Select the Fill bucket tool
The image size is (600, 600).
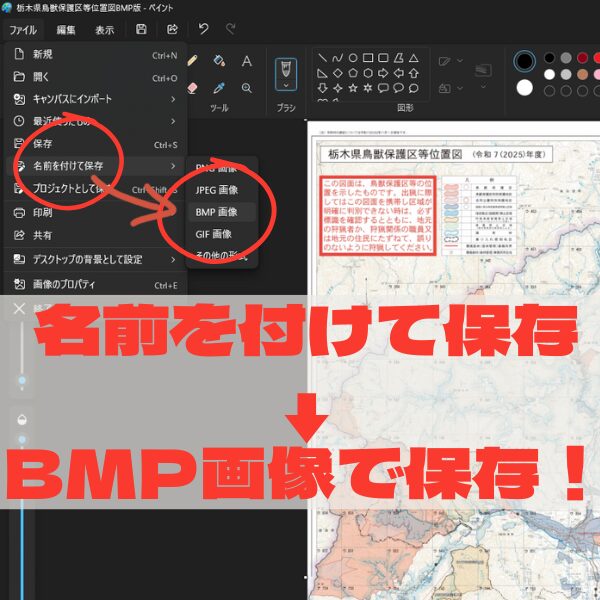pyautogui.click(x=219, y=62)
